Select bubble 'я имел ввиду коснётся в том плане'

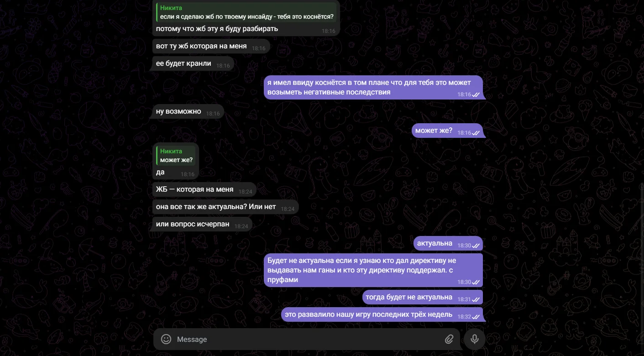coord(373,87)
